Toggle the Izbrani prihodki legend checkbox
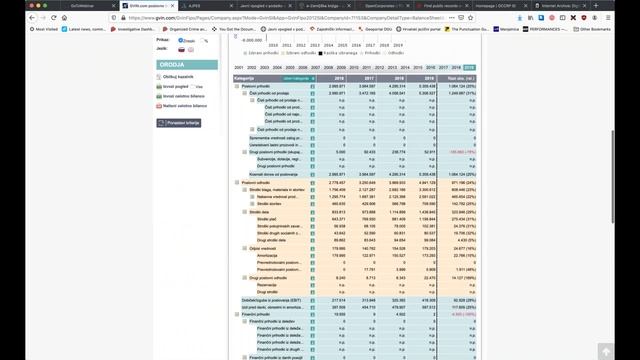 click(x=245, y=53)
